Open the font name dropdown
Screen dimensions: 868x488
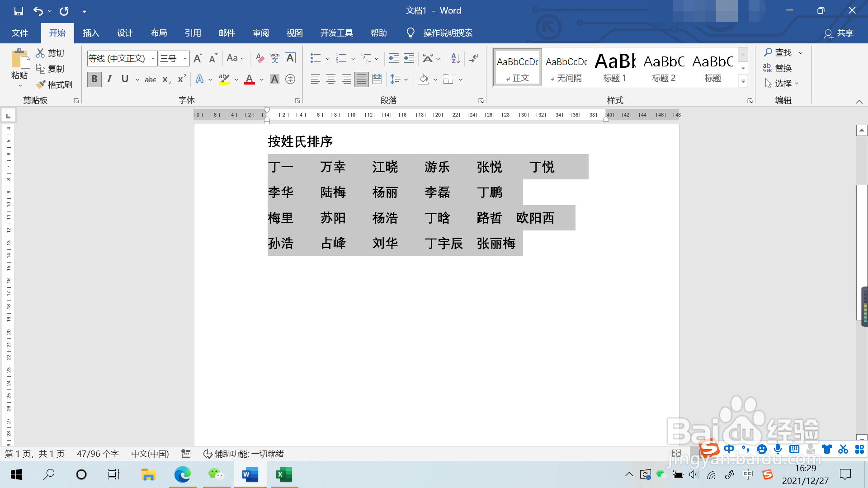[x=153, y=58]
